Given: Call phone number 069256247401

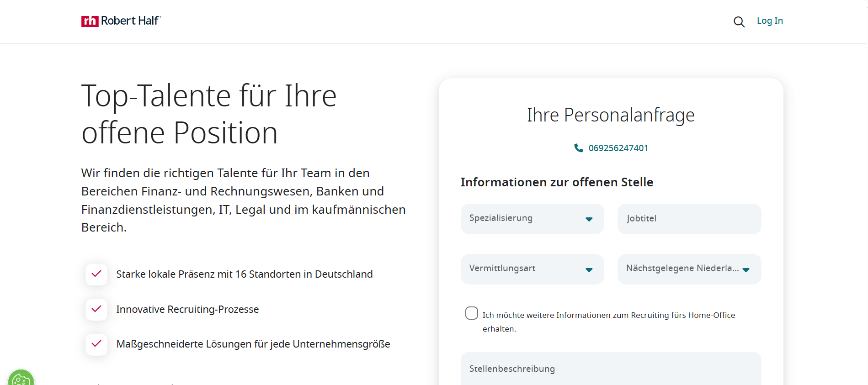Looking at the screenshot, I should [618, 148].
